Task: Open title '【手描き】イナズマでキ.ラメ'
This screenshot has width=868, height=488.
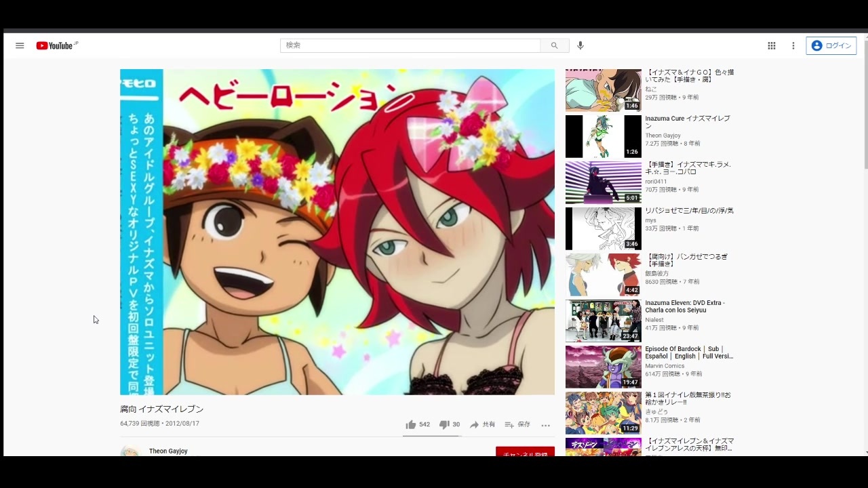Action: (x=688, y=168)
